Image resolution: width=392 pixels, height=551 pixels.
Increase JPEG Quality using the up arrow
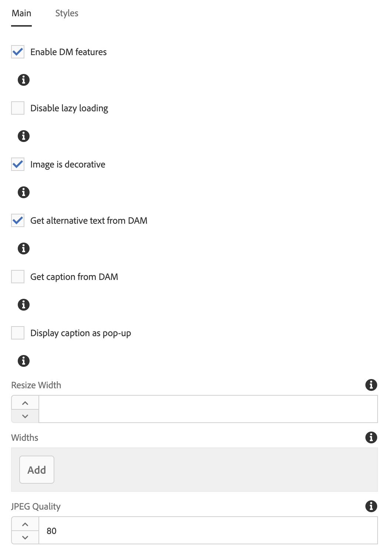[25, 524]
